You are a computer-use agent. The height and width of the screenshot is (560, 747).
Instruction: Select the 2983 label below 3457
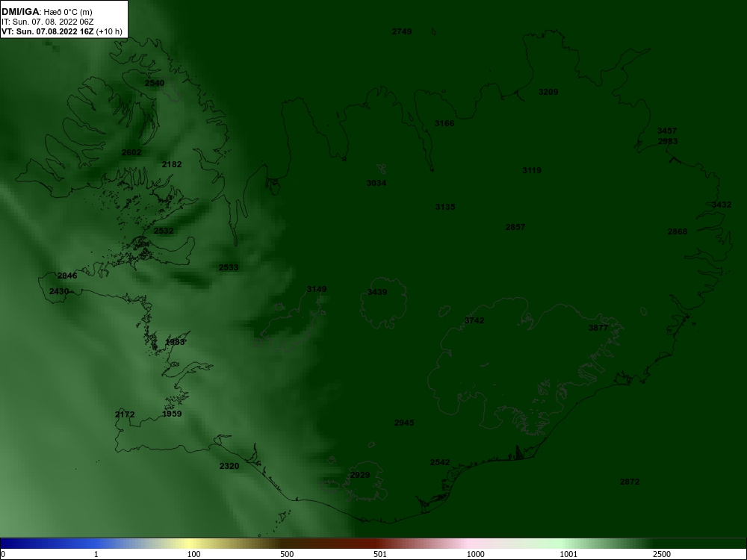667,141
